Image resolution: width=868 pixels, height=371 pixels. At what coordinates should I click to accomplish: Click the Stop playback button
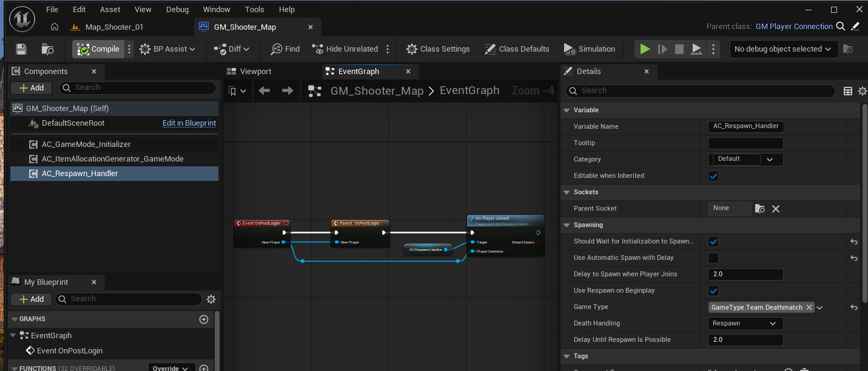pos(679,49)
